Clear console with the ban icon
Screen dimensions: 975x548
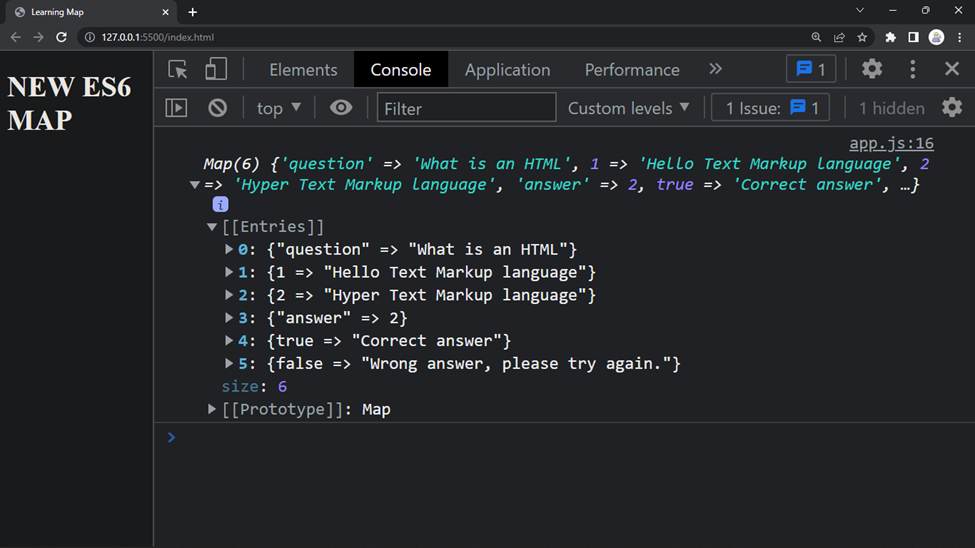click(x=218, y=108)
